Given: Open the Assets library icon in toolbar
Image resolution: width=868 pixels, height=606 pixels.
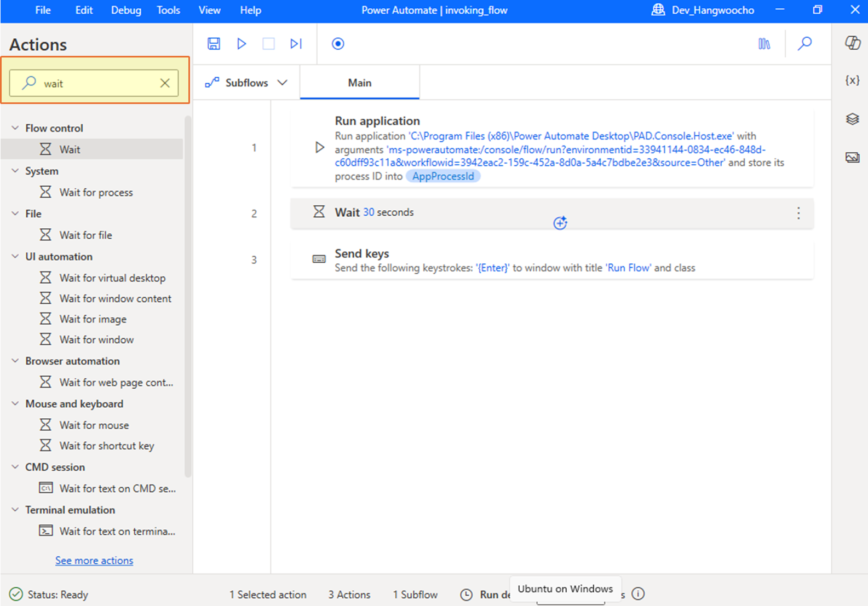Looking at the screenshot, I should point(764,44).
